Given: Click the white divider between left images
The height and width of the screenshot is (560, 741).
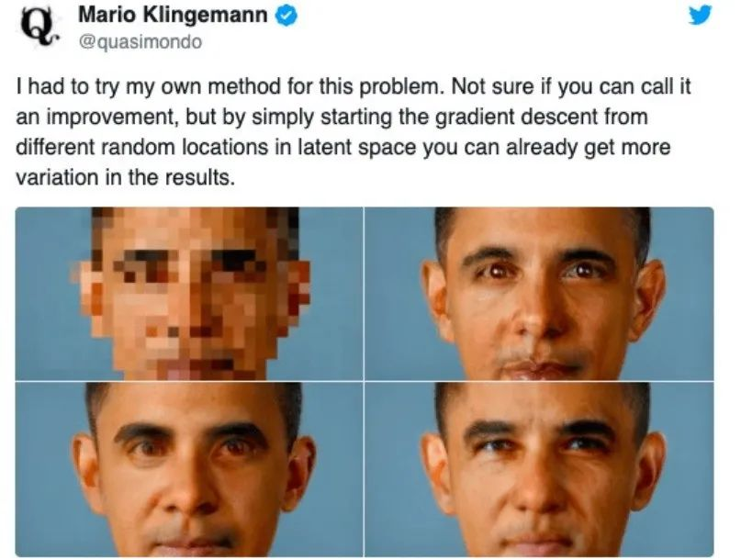Looking at the screenshot, I should coord(189,381).
